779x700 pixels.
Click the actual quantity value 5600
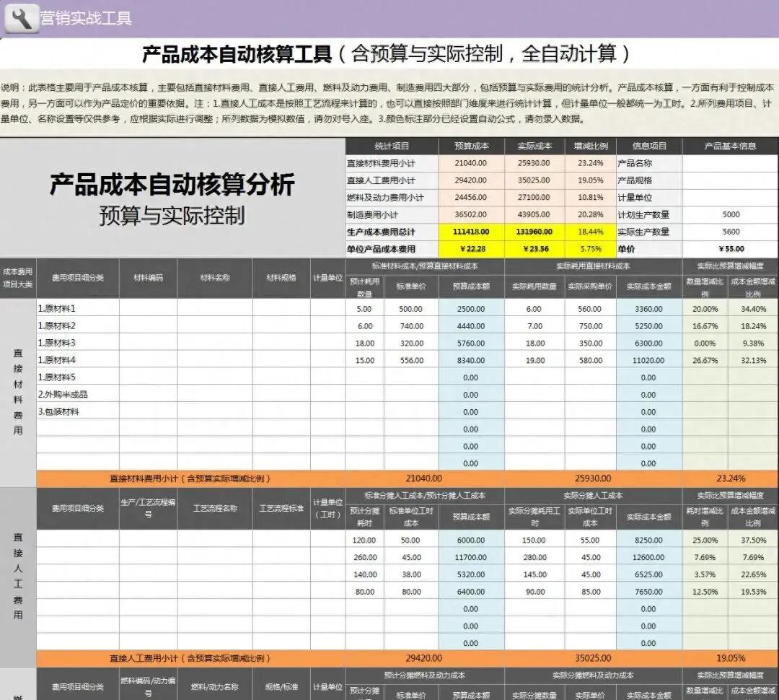tap(730, 232)
